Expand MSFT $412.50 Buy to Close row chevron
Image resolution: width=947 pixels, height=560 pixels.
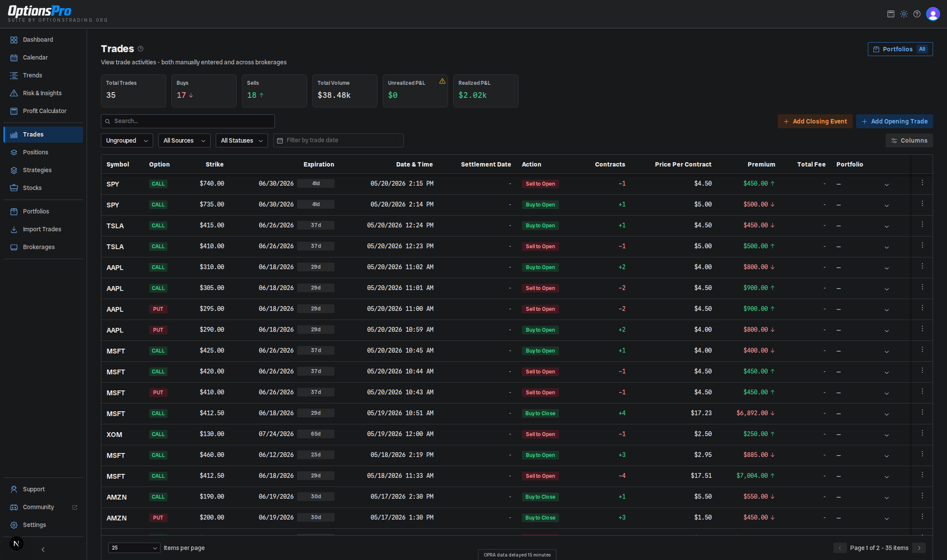(887, 414)
